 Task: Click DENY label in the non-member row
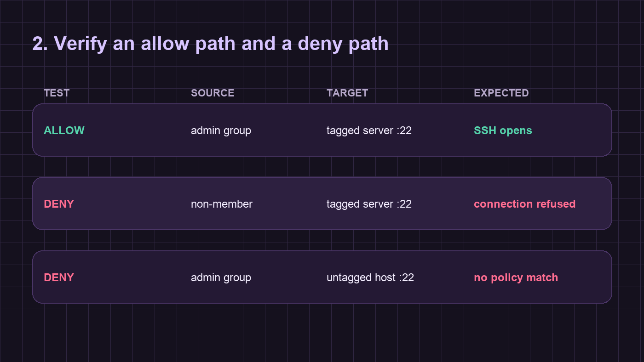(59, 204)
